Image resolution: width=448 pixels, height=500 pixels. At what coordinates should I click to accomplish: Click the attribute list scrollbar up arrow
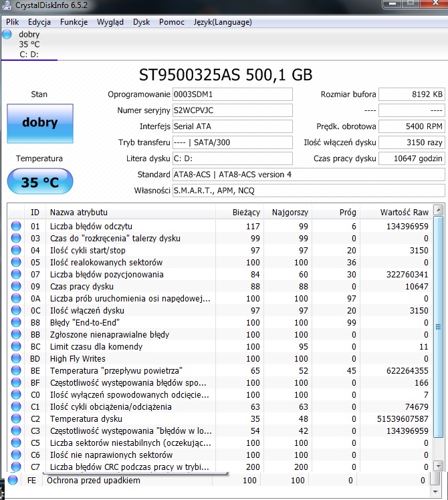coord(439,210)
